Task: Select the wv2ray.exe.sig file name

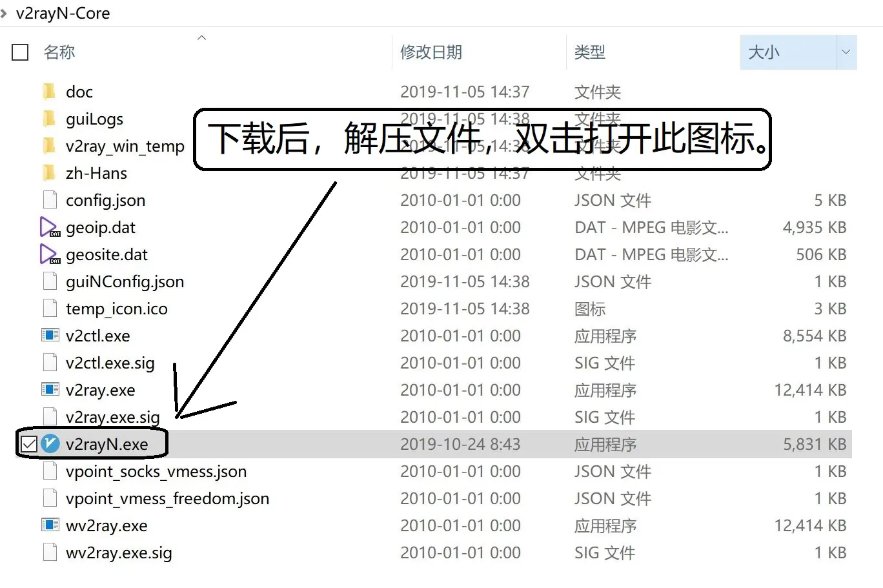Action: point(119,553)
